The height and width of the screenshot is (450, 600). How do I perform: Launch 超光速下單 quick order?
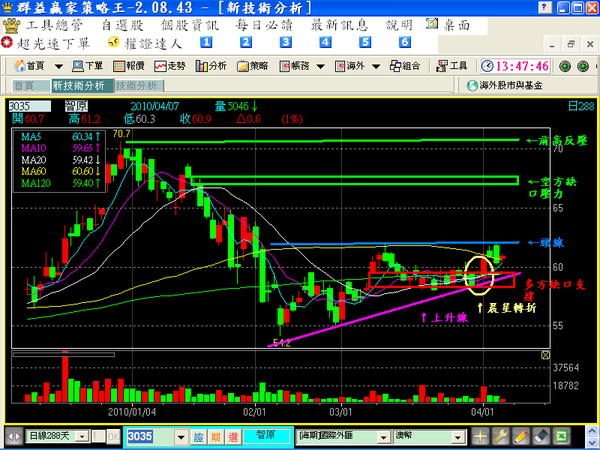point(46,43)
